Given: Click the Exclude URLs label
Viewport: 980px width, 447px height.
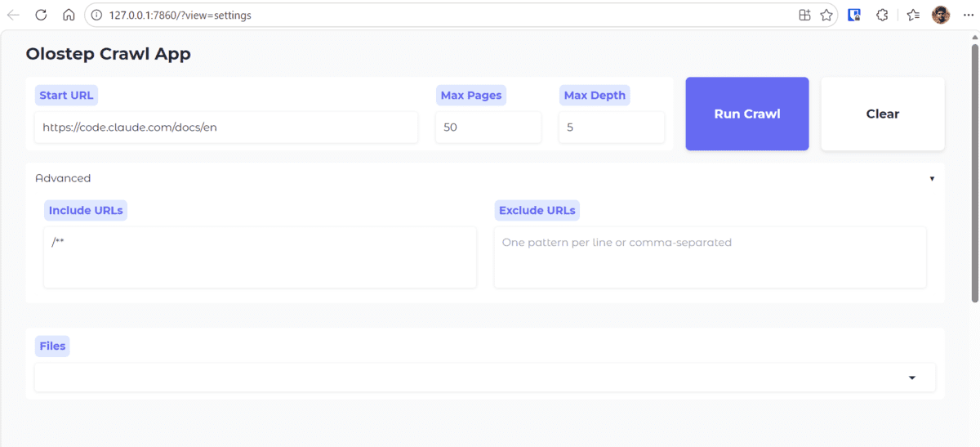Looking at the screenshot, I should pos(537,210).
